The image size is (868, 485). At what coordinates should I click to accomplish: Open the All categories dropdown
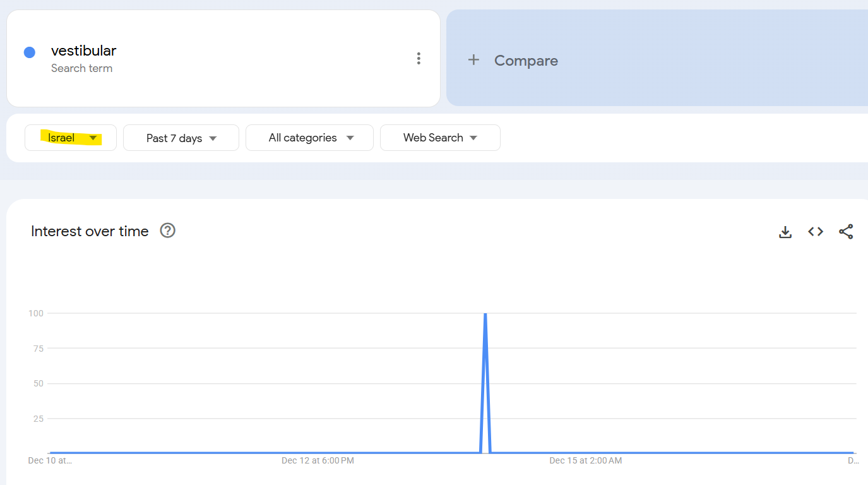tap(309, 138)
